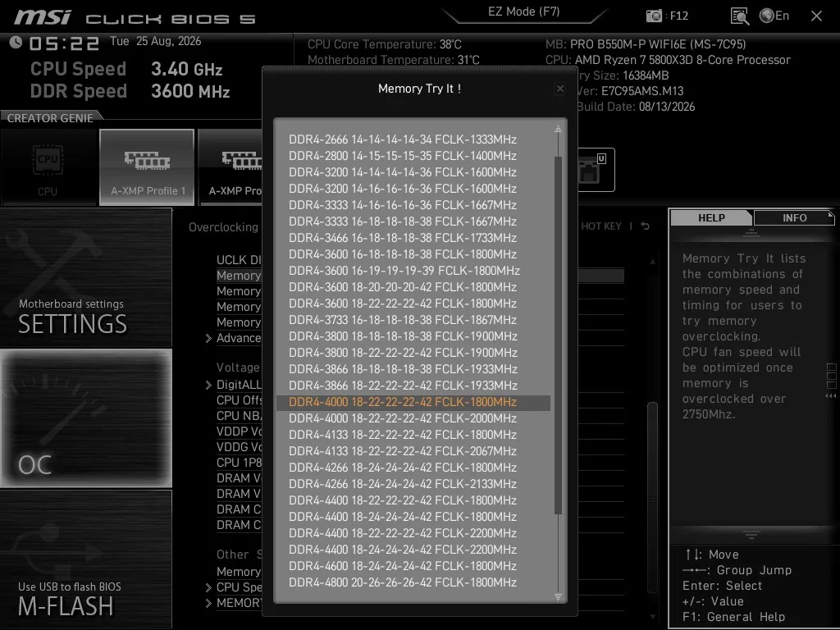Select the VDDG Voltage setting
Screen dimensions: 840x630
[x=239, y=447]
